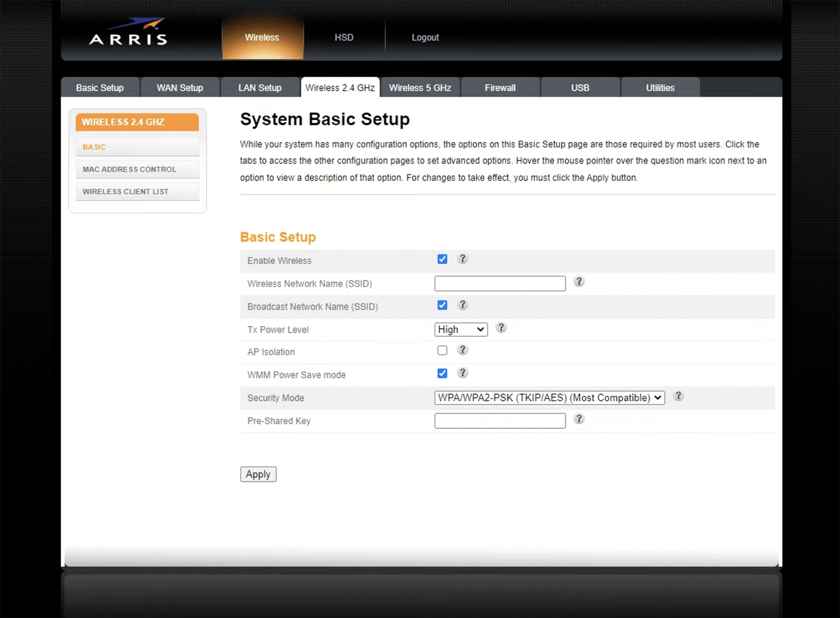This screenshot has width=840, height=618.
Task: Open the Firewall tab
Action: (500, 88)
